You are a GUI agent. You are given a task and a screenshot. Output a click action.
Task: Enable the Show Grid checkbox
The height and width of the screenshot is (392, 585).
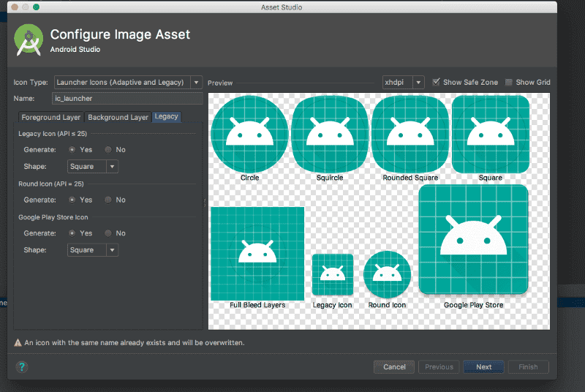coord(508,82)
